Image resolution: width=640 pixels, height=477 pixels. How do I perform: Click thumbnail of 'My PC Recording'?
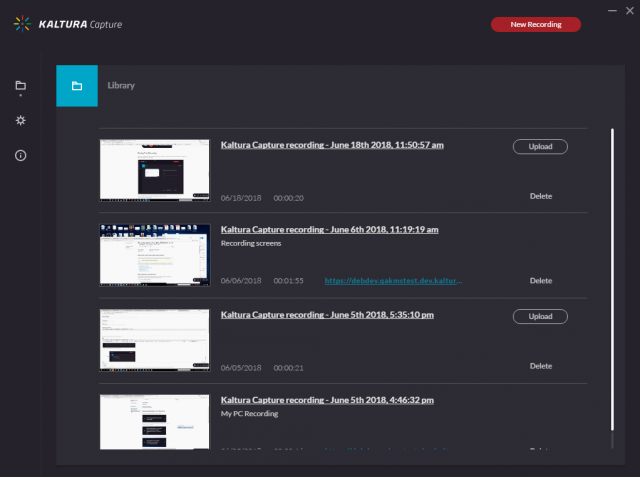coord(155,422)
